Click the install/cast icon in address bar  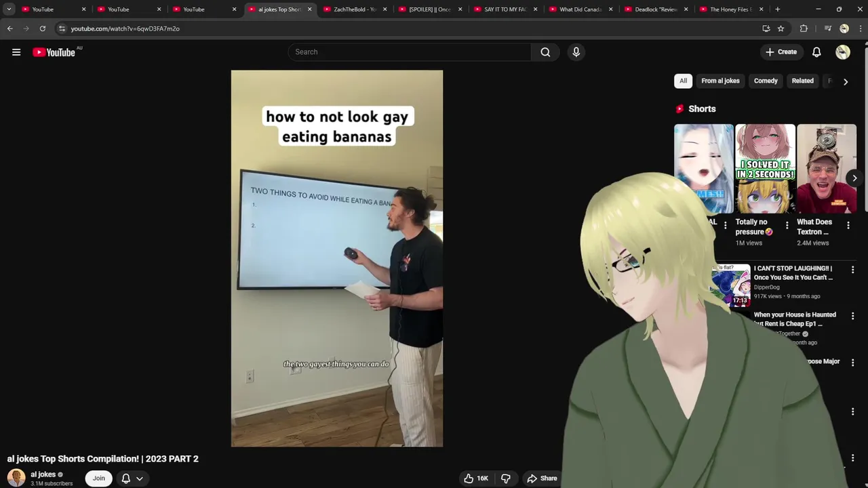(x=766, y=28)
